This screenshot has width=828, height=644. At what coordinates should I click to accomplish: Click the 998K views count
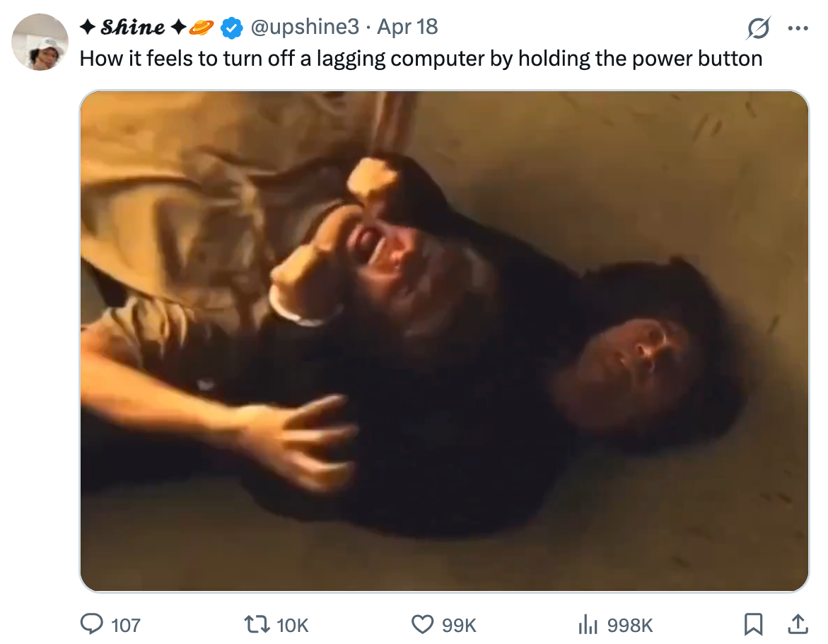click(630, 625)
